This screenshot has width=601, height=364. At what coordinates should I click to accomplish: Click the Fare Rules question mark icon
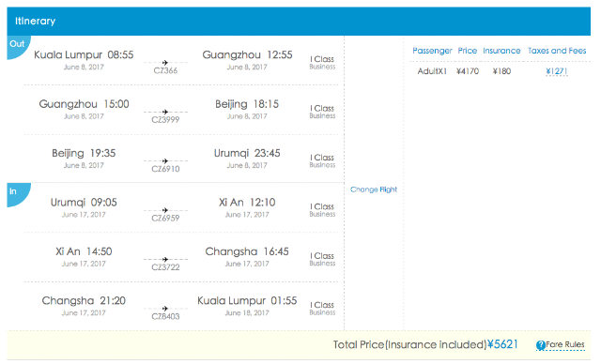click(541, 345)
